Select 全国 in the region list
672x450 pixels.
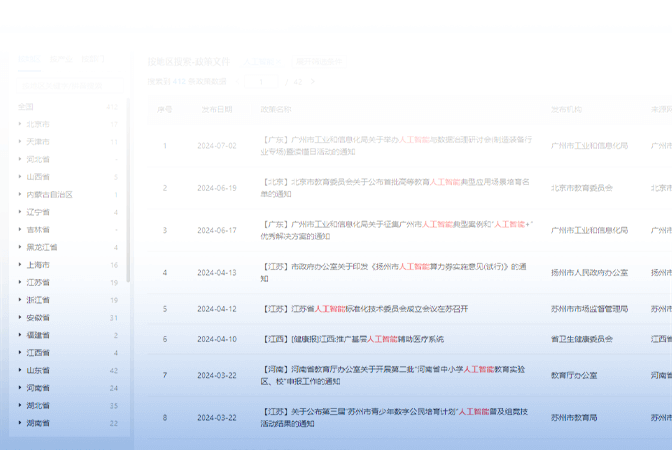(26, 107)
